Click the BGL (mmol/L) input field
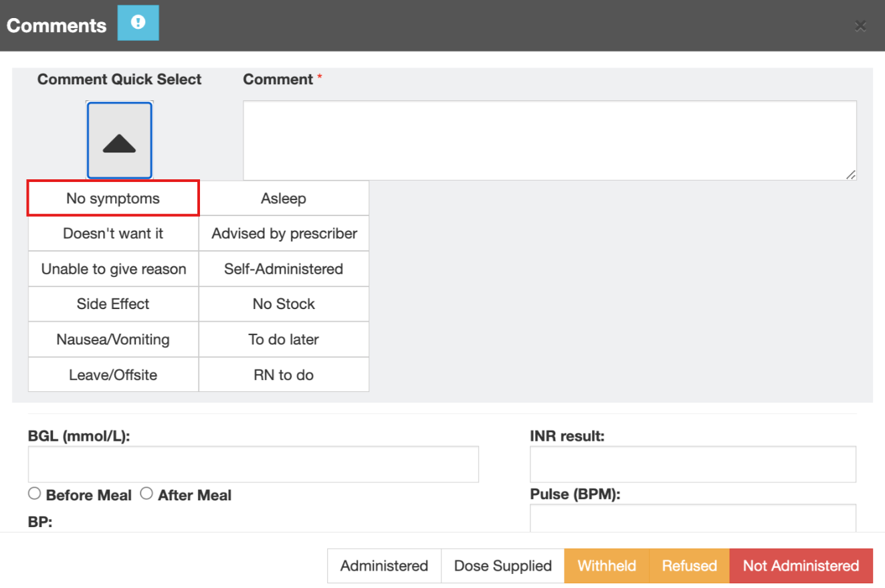Screen dimensions: 885x588 point(253,464)
